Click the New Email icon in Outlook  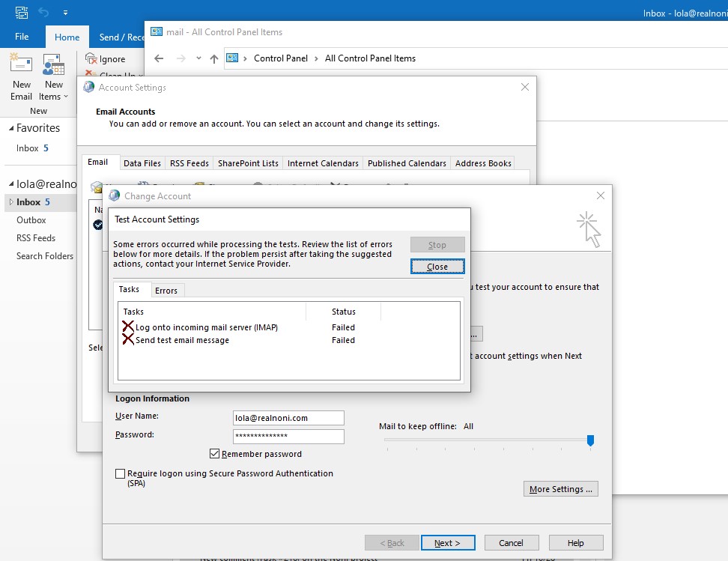point(21,64)
